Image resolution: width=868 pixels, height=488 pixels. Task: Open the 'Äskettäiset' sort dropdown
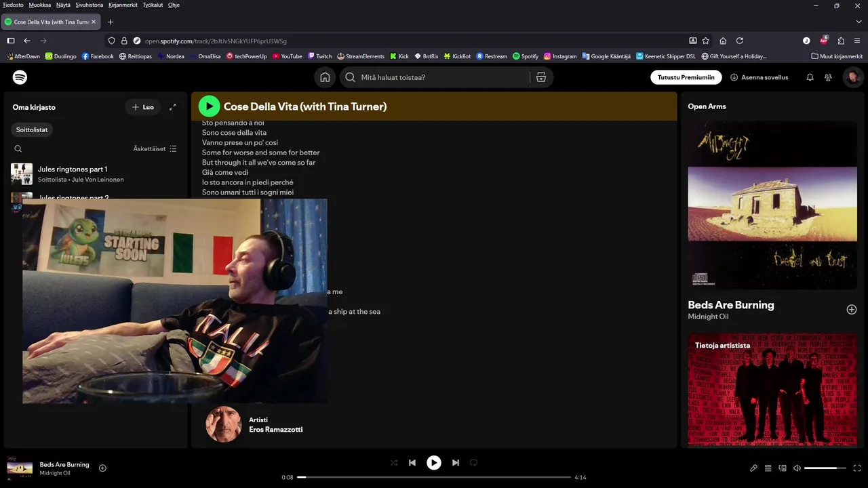tap(155, 148)
